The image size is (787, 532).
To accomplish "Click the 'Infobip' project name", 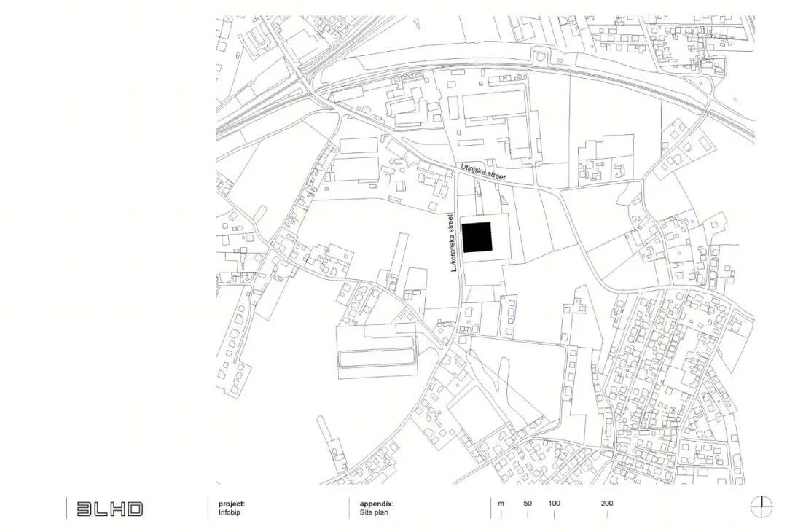I will point(229,512).
